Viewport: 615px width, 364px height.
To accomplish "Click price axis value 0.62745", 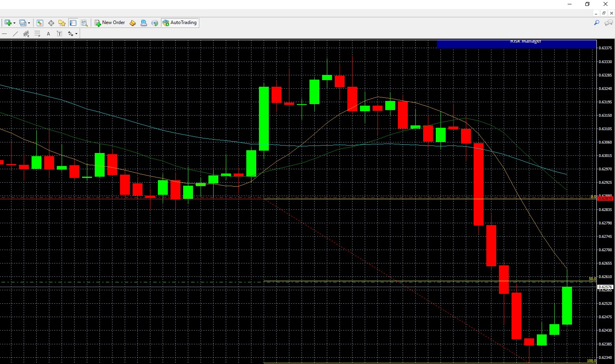I will point(606,237).
